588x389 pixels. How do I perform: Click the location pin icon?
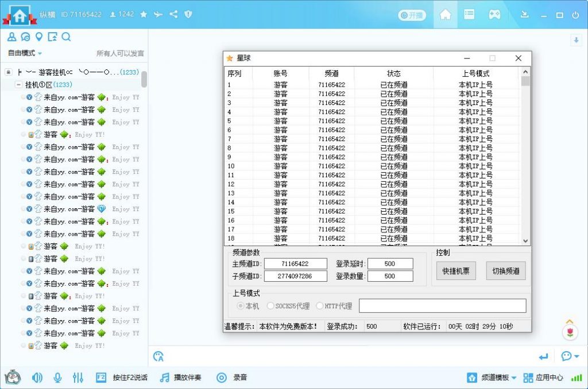point(38,37)
